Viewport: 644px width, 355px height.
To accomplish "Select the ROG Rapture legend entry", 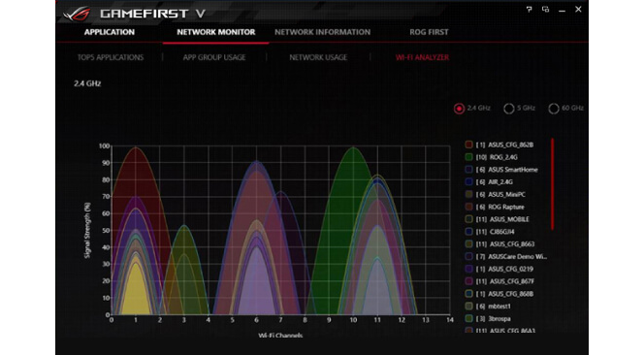I will tap(495, 208).
